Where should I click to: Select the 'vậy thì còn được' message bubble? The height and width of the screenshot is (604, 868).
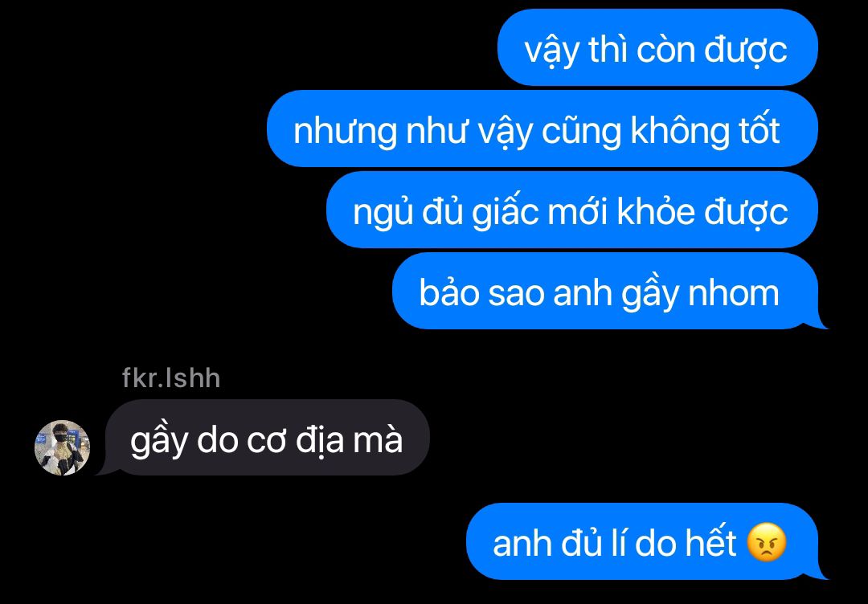pyautogui.click(x=657, y=48)
